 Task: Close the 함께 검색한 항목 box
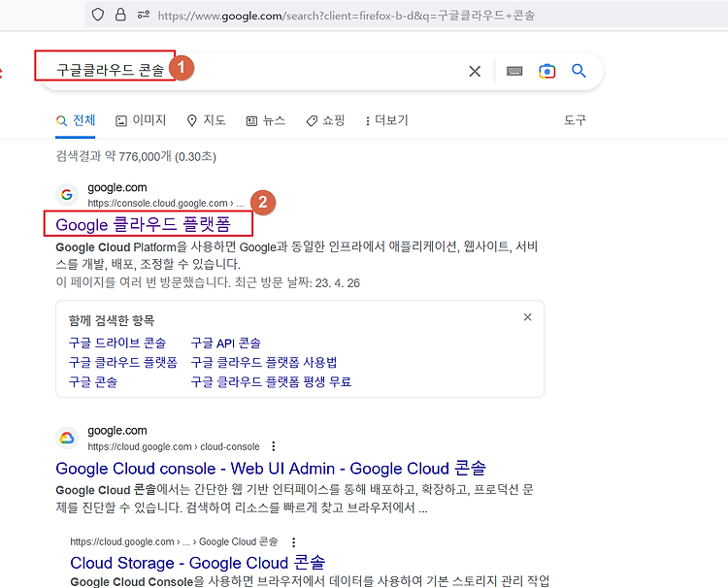(527, 317)
